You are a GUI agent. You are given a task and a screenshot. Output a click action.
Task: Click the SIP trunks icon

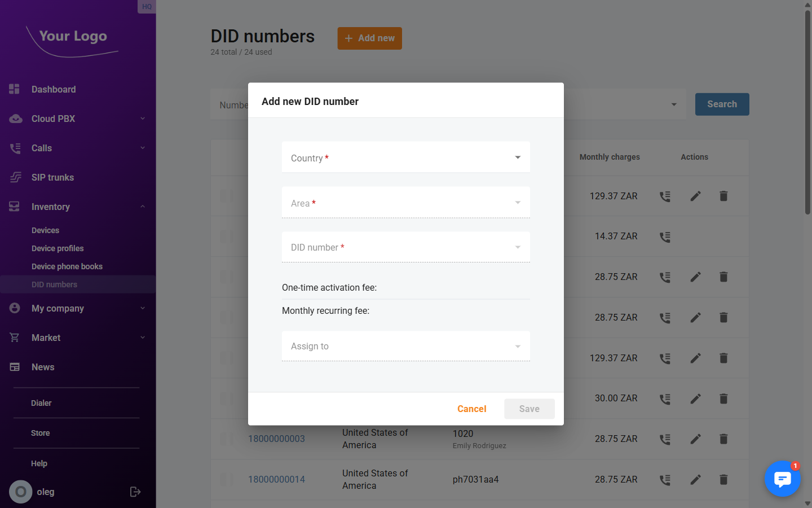point(14,177)
